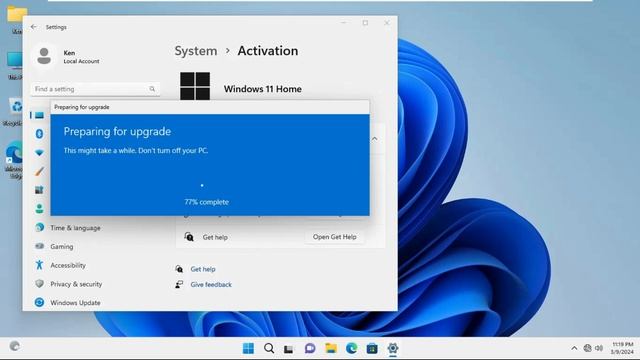
Task: Collapse the section with the chevron up arrow
Action: (374, 139)
